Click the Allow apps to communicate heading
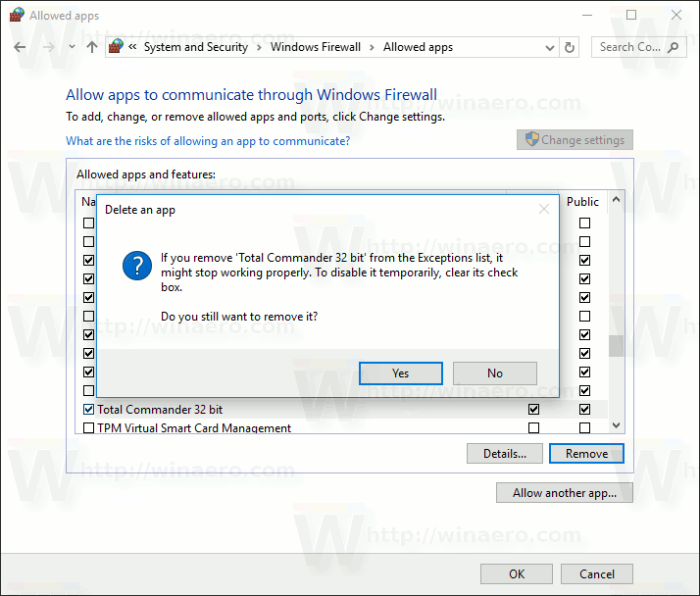Screen dimensions: 700x596 click(251, 95)
